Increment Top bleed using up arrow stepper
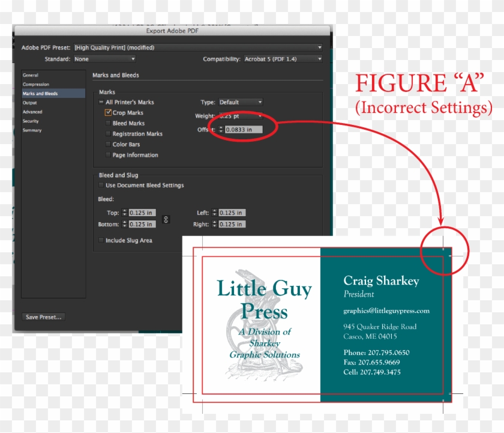504x433 pixels. (x=125, y=210)
